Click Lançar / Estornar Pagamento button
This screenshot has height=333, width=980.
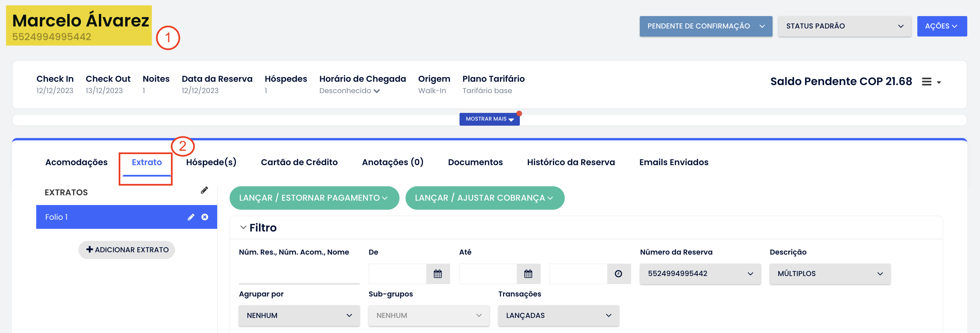pos(314,198)
